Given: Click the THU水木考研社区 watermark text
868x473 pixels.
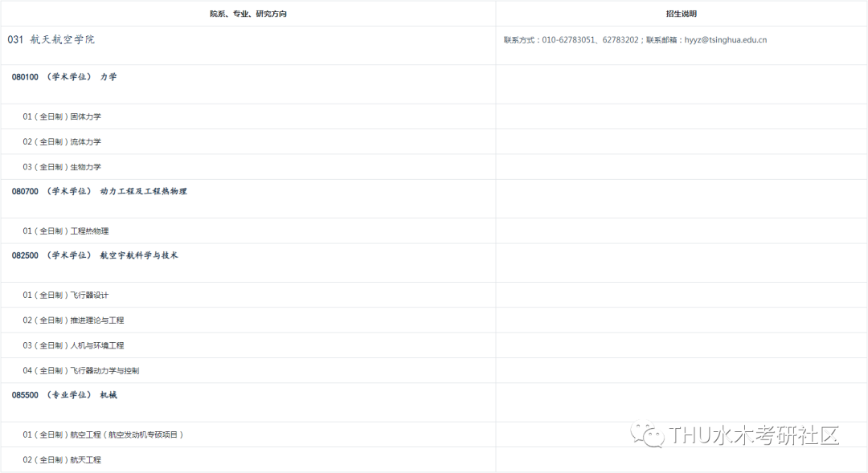Looking at the screenshot, I should 754,436.
